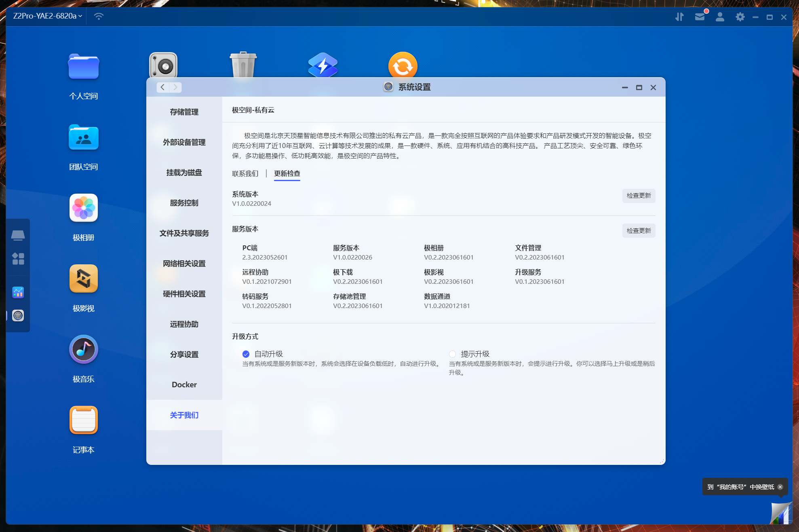This screenshot has height=532, width=799.
Task: Open the mail notifications icon
Action: 700,17
